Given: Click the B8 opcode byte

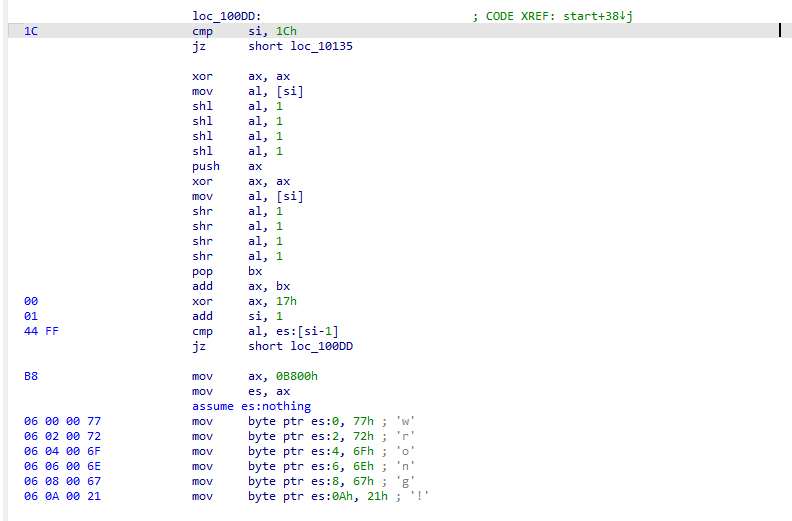Looking at the screenshot, I should 31,376.
